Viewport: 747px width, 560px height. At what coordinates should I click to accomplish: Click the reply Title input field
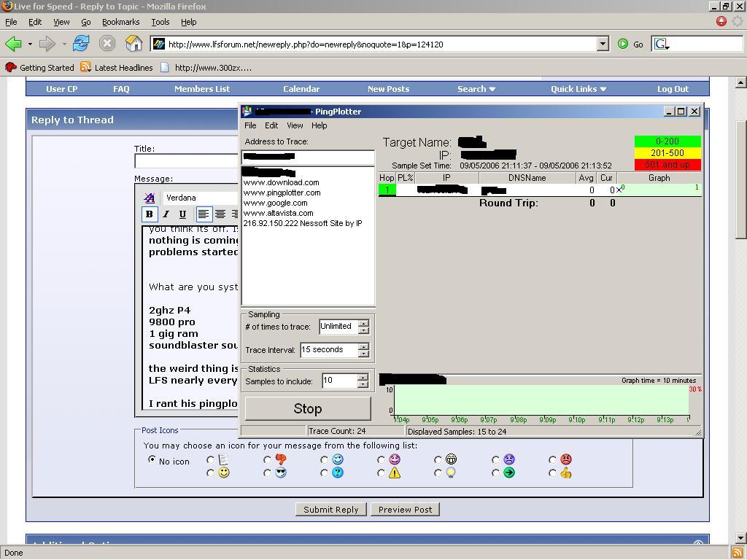pyautogui.click(x=186, y=161)
